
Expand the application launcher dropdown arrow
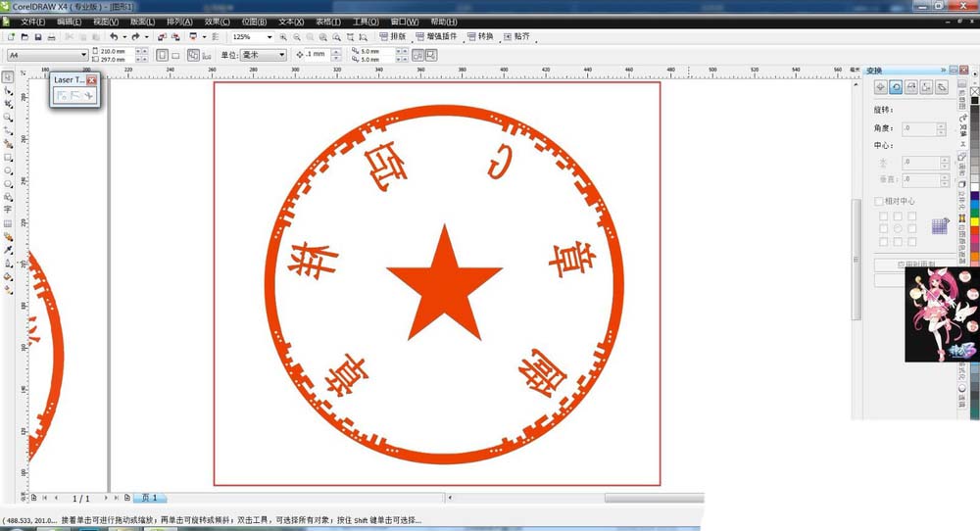[x=205, y=37]
